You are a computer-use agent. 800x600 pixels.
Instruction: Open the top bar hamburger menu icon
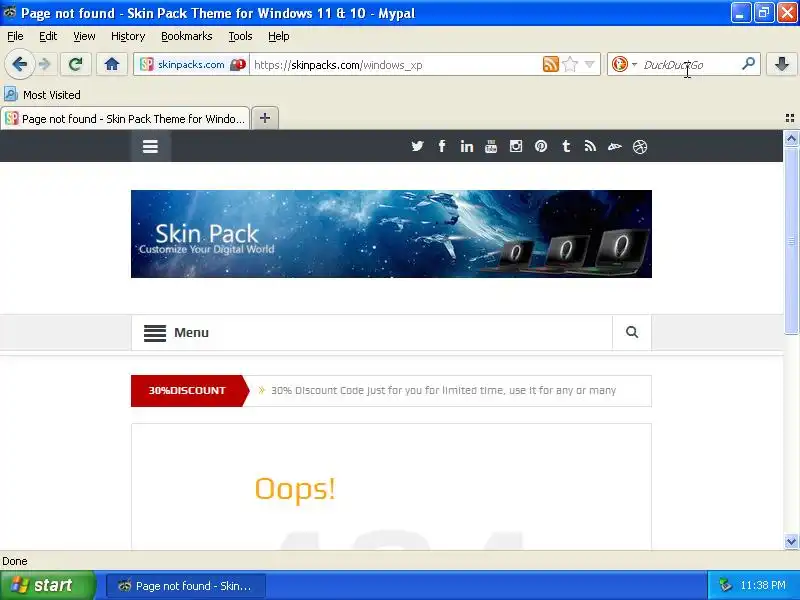[x=150, y=146]
